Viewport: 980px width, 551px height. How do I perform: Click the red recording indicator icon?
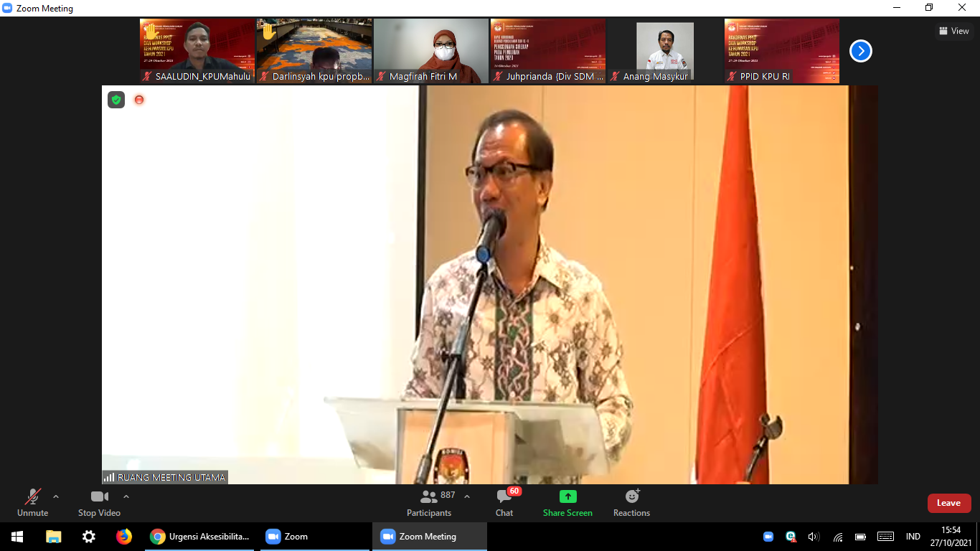coord(139,100)
